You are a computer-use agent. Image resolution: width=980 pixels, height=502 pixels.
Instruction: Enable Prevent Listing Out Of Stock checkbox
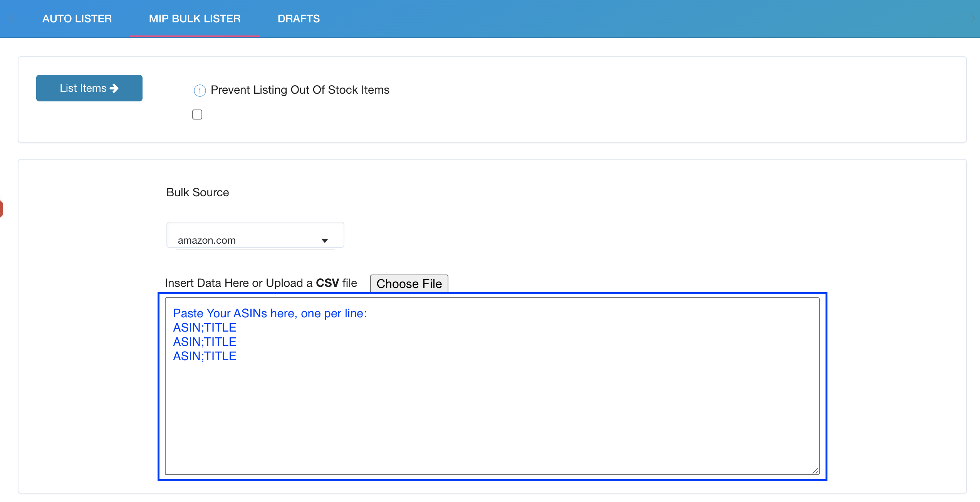click(197, 115)
